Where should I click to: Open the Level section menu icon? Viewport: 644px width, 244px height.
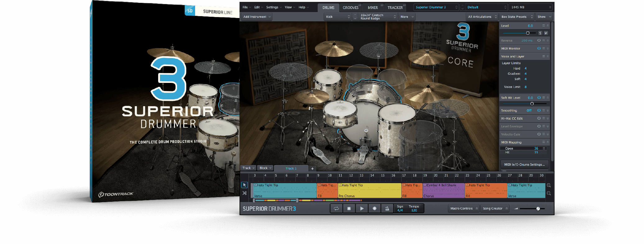click(x=544, y=25)
